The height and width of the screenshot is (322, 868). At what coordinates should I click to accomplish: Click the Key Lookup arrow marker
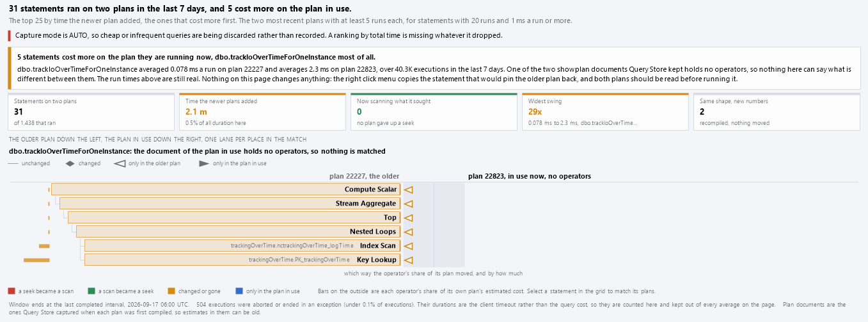click(408, 260)
